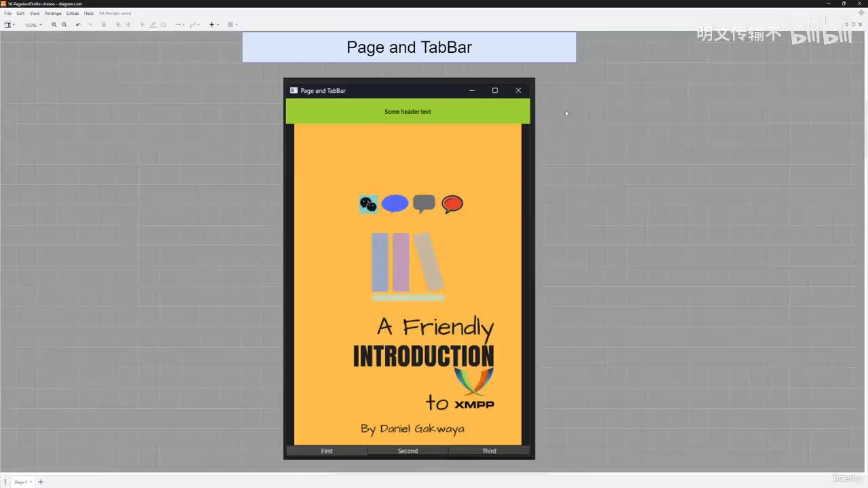Open the 150% zoom level dropdown
Image resolution: width=868 pixels, height=488 pixels.
(x=33, y=25)
